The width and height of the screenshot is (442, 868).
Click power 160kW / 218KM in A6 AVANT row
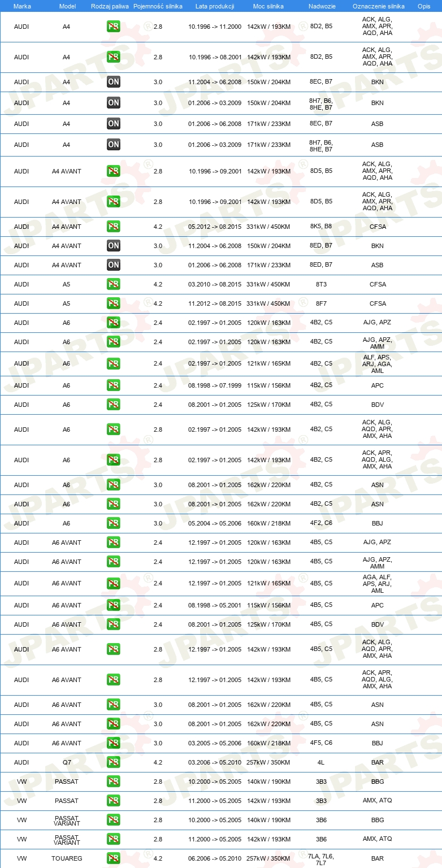point(268,743)
